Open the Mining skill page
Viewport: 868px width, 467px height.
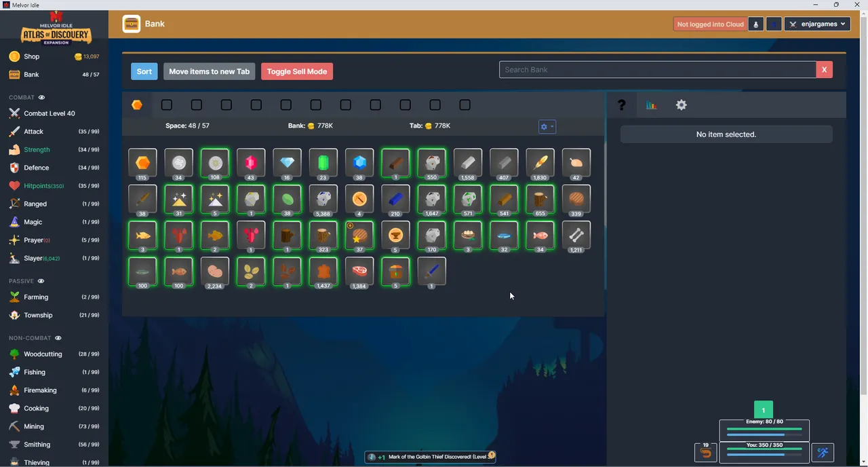point(54,426)
